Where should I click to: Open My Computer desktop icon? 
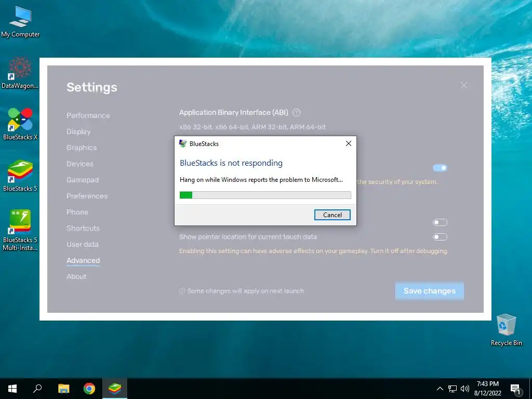[x=20, y=21]
